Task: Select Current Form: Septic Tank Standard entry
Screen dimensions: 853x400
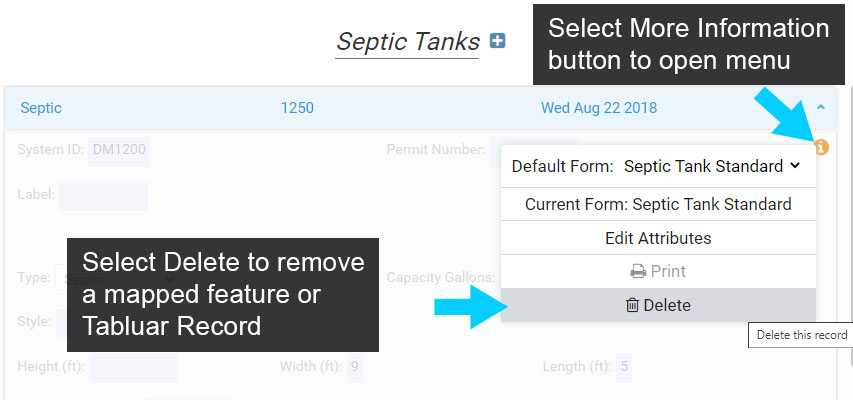Action: coord(658,204)
